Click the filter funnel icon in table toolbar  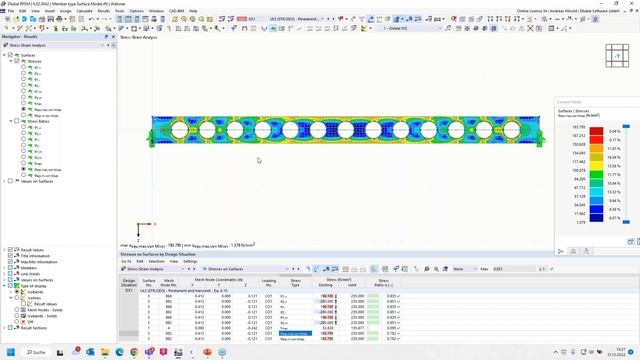click(396, 269)
